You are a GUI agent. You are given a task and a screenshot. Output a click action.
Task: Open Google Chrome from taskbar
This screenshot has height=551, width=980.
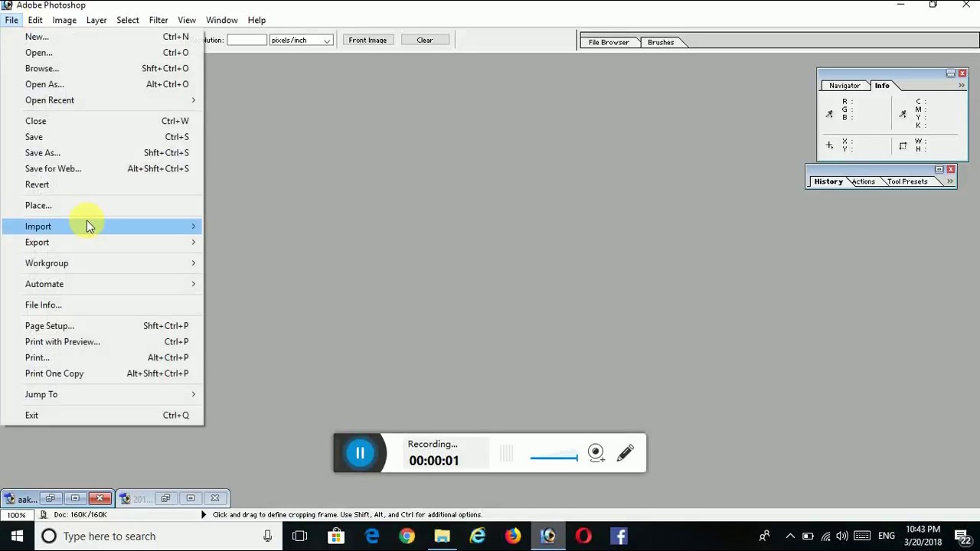pos(407,536)
